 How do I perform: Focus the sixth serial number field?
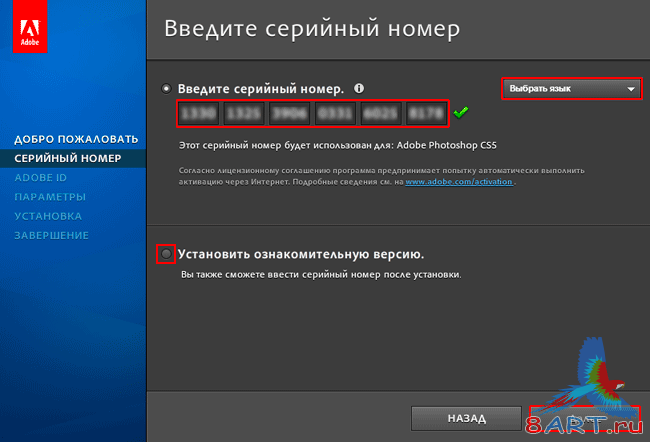(x=426, y=113)
